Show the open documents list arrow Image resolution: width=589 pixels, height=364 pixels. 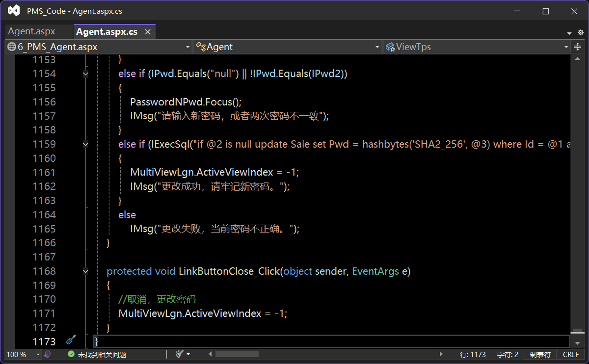[x=569, y=33]
